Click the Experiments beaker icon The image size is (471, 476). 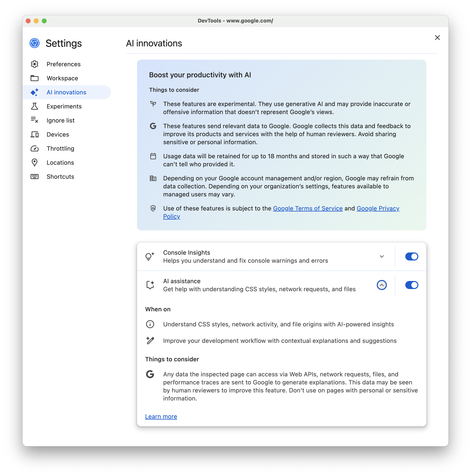tap(35, 106)
